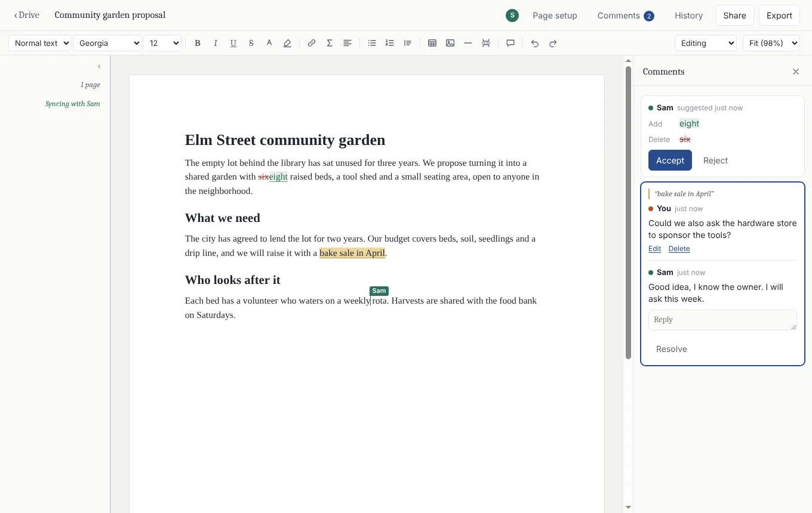The width and height of the screenshot is (812, 513).
Task: Insert an equation with the sigma icon
Action: click(x=330, y=43)
